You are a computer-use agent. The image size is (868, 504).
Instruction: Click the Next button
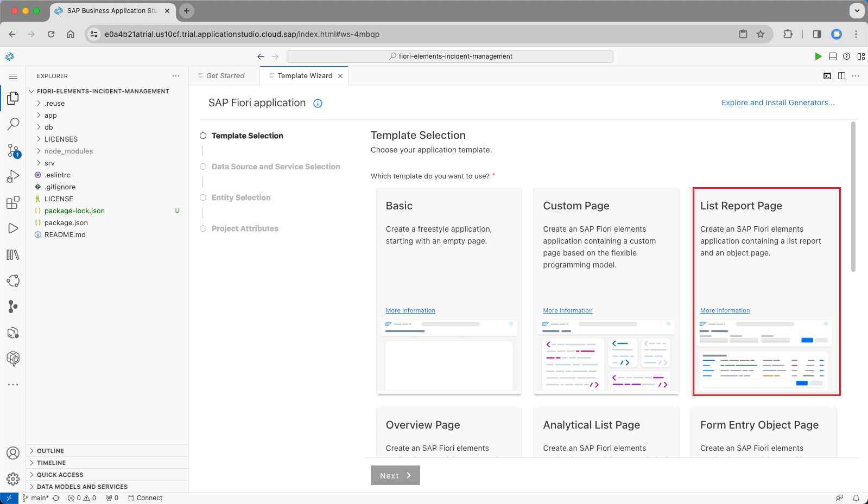click(395, 475)
